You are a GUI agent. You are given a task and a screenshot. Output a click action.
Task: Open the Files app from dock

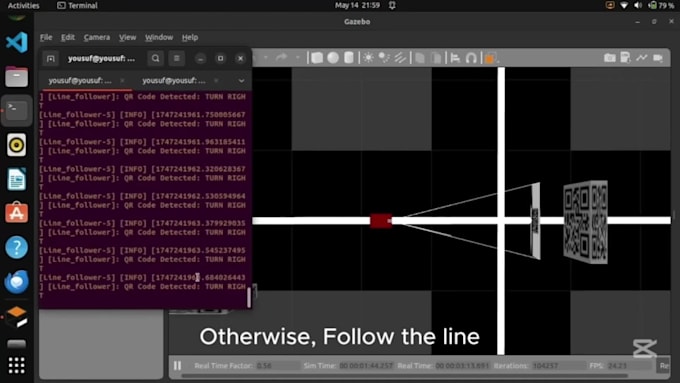click(16, 76)
